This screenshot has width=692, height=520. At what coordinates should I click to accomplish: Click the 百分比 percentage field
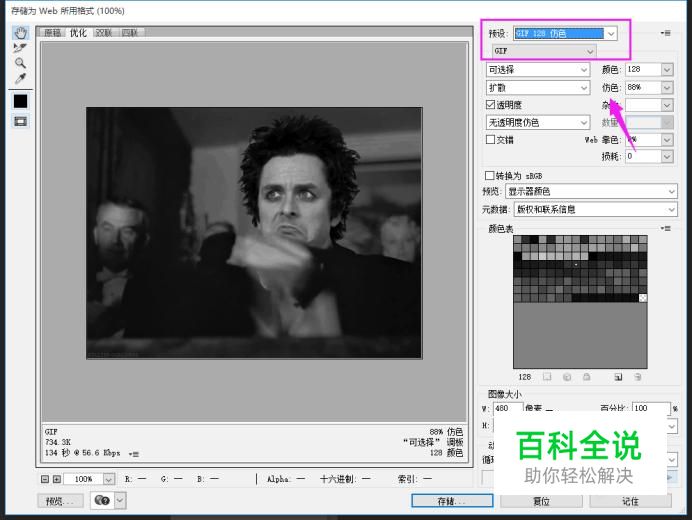pos(651,408)
